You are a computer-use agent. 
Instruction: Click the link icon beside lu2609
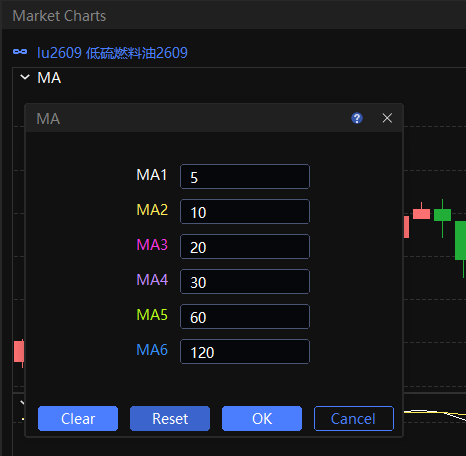(x=20, y=52)
